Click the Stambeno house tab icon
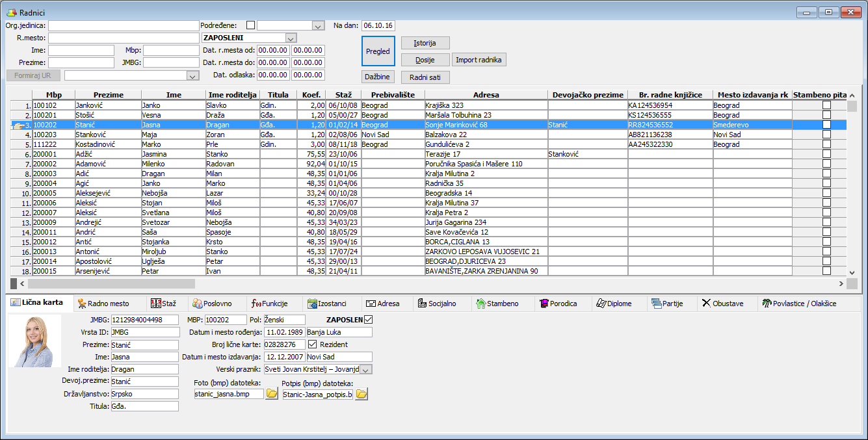The height and width of the screenshot is (440, 868). pos(481,304)
